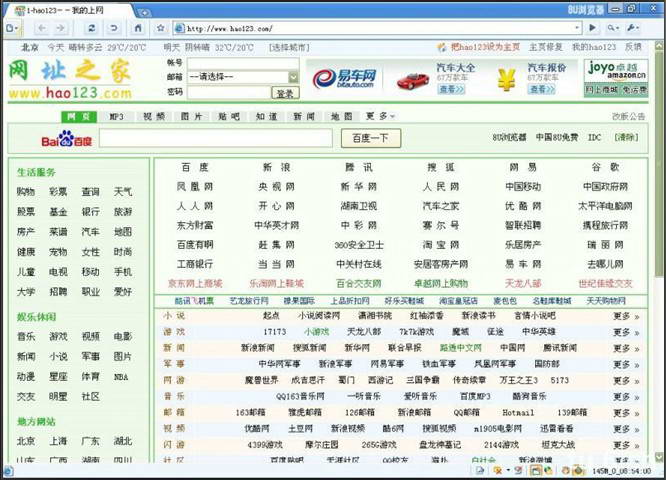
Task: Open the 新浪 site link
Action: coord(277,167)
